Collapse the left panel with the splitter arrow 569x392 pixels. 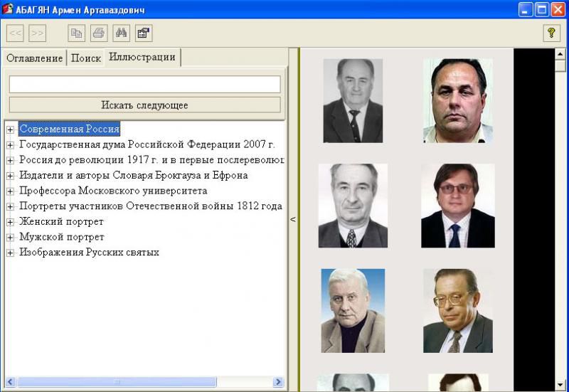point(292,220)
